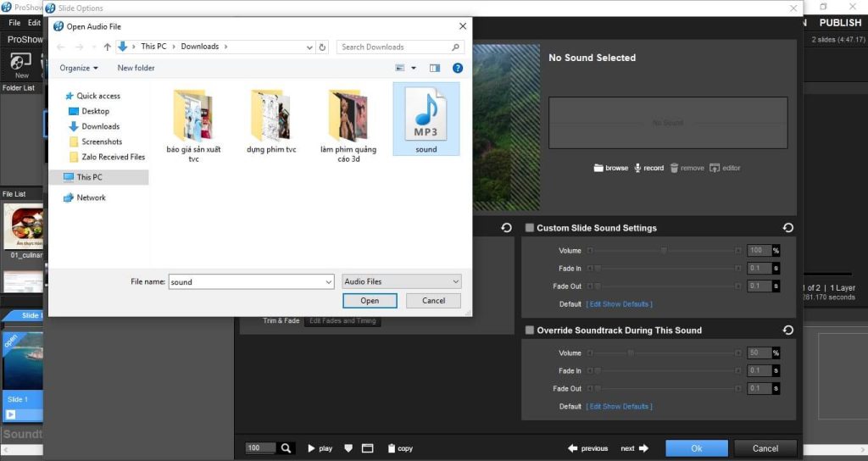Toggle the preview pane in file dialog

point(435,68)
